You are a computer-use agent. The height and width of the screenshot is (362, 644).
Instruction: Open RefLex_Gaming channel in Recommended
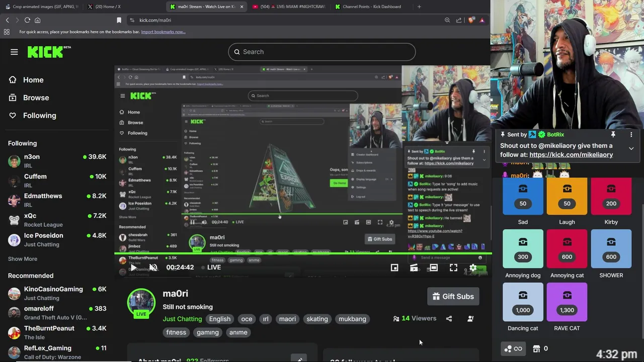[57, 352]
